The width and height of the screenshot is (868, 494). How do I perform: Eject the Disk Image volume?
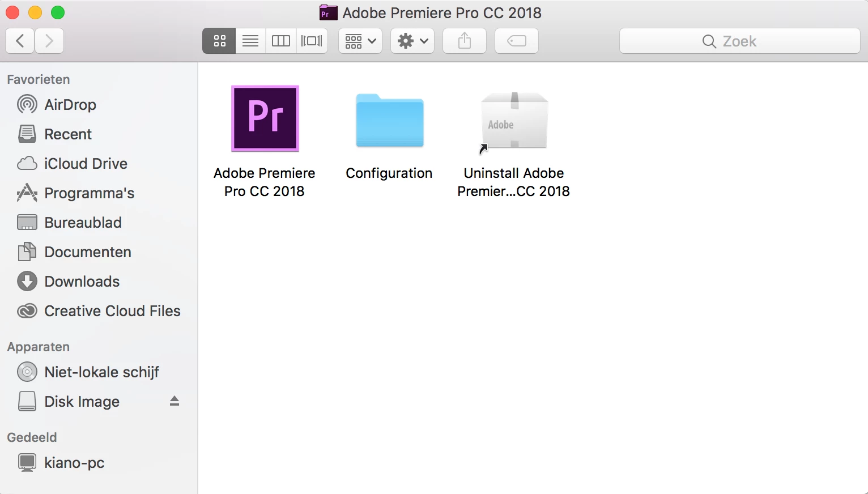(175, 401)
